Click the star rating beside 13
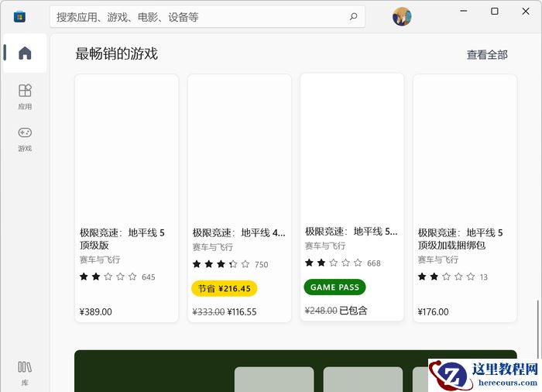This screenshot has height=392, width=542. coord(446,277)
